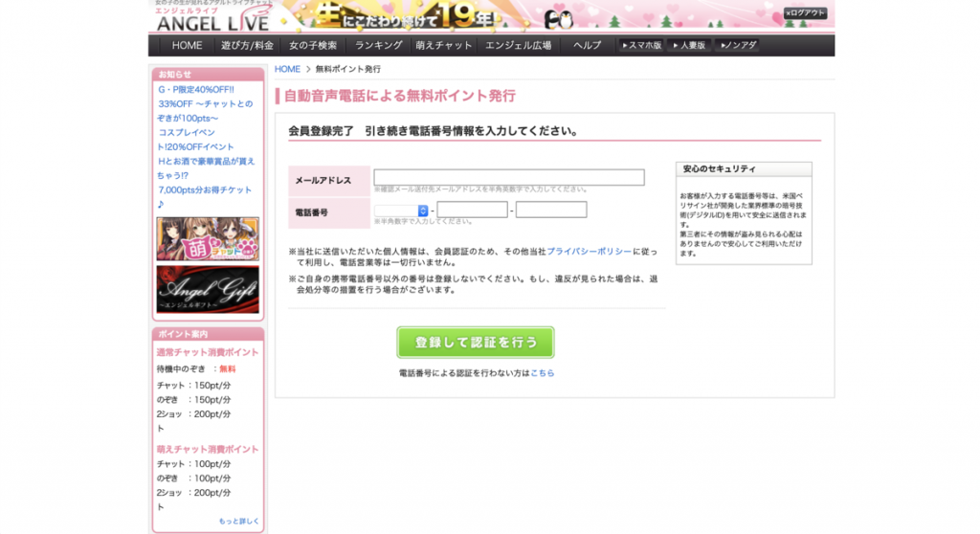Click the ヘルプ help menu item

(587, 45)
